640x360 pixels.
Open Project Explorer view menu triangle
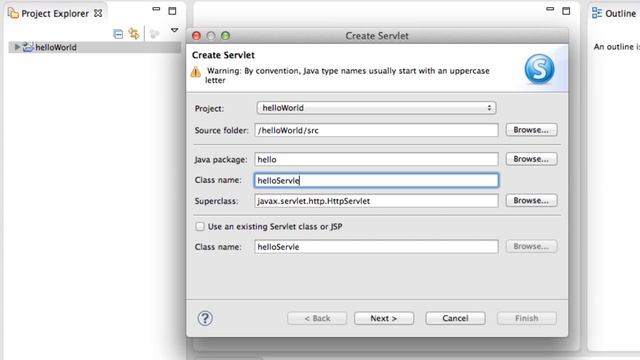tap(174, 30)
